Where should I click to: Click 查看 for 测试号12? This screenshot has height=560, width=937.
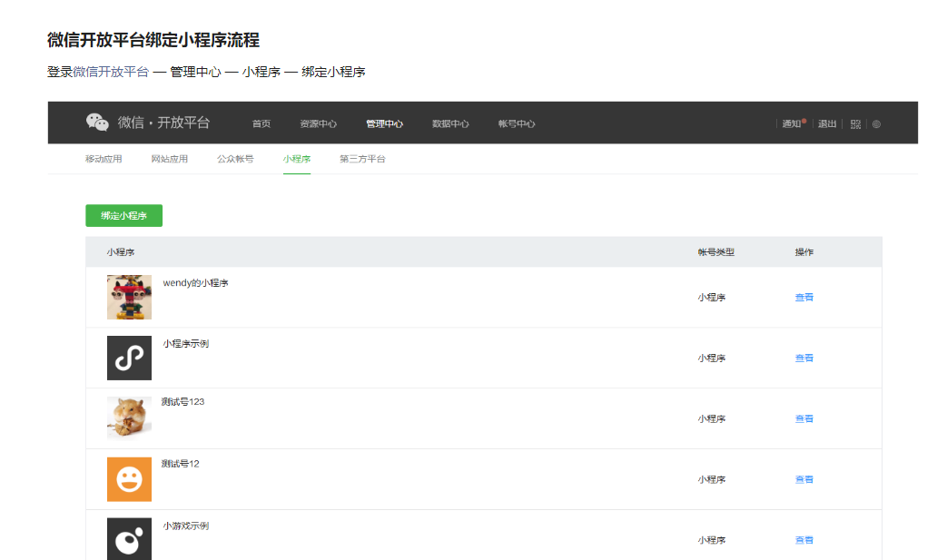tap(804, 479)
